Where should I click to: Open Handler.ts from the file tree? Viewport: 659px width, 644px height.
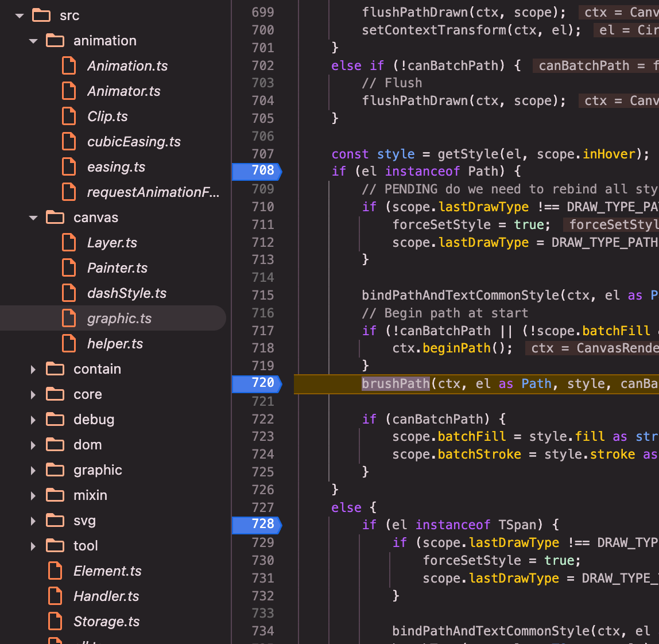(x=106, y=596)
